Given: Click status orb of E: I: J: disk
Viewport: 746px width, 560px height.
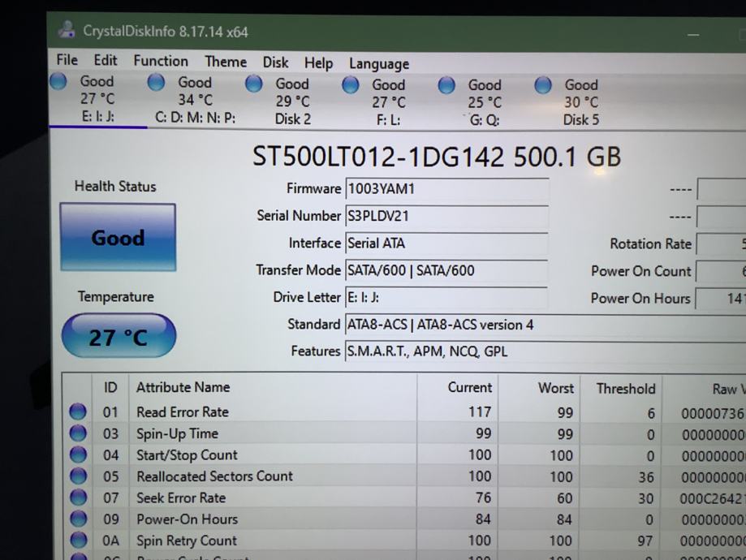Looking at the screenshot, I should point(58,81).
